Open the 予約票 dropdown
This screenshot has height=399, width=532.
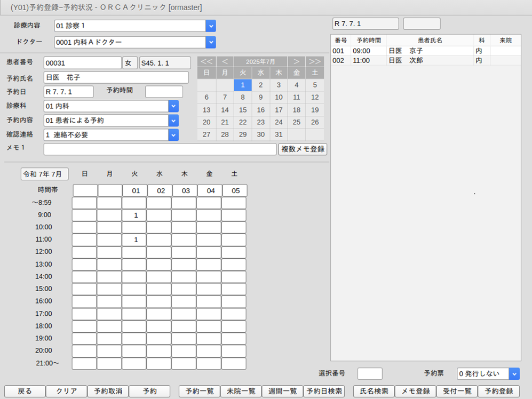tap(514, 374)
